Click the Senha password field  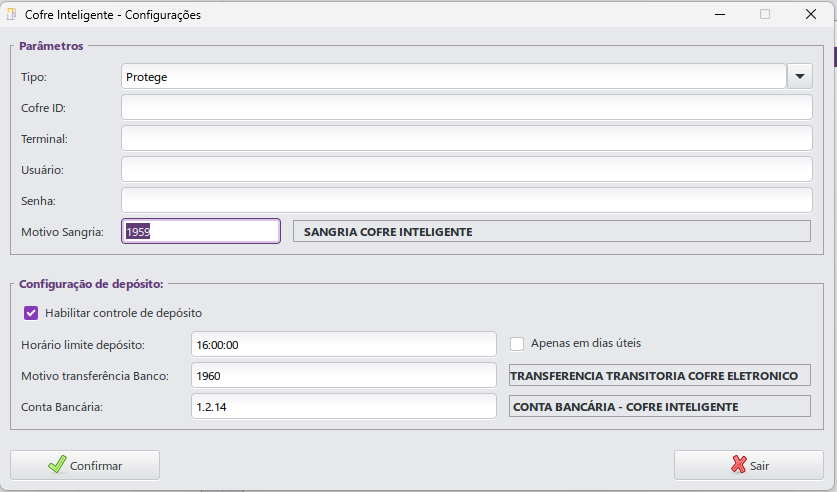466,201
